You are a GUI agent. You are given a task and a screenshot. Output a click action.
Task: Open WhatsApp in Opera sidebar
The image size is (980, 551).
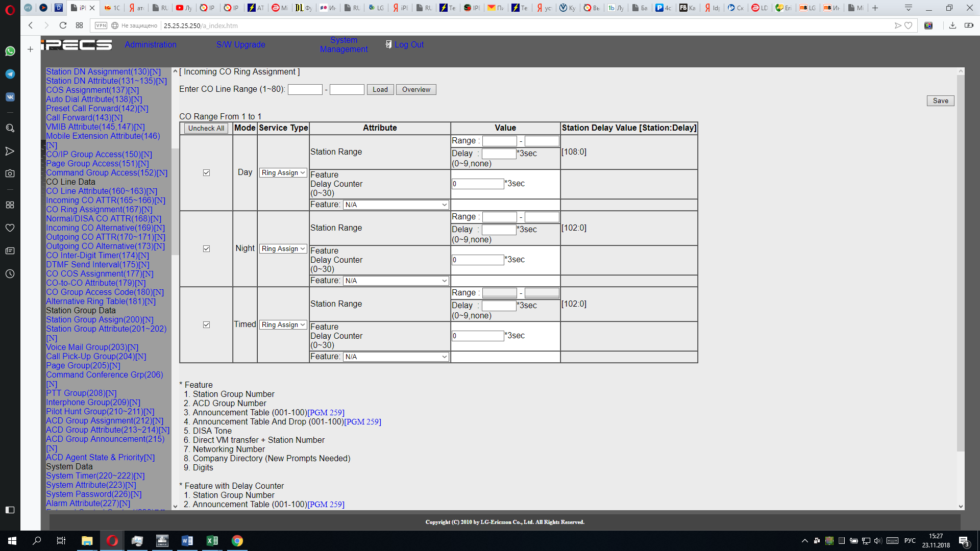tap(10, 51)
